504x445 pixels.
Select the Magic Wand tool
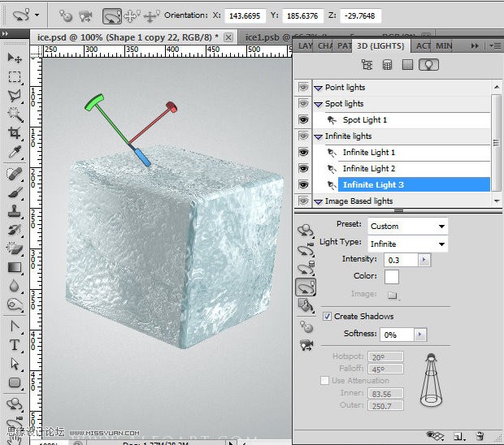click(x=15, y=114)
